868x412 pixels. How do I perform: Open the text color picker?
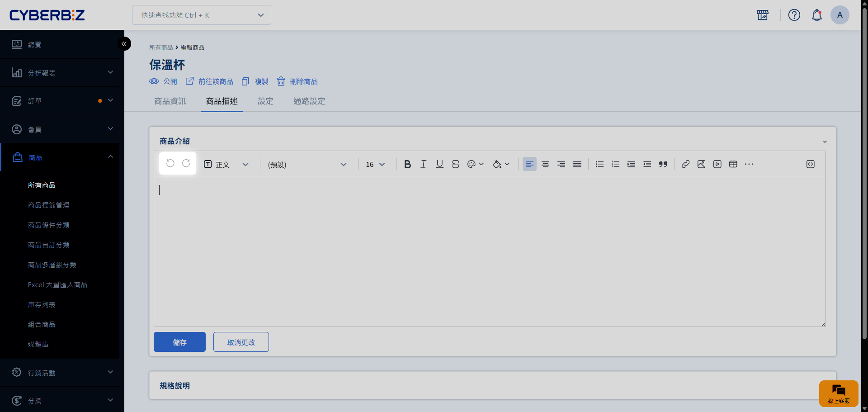[x=475, y=164]
